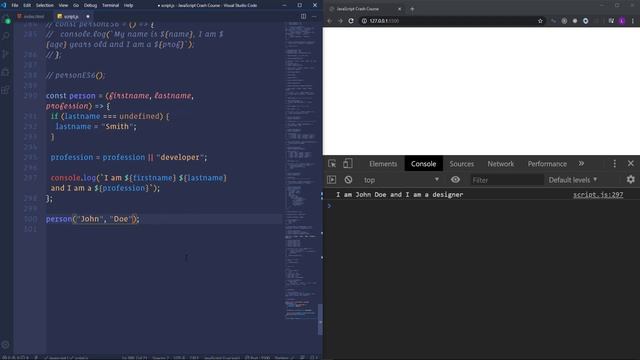The image size is (640, 360).
Task: Click the console prompt input line
Action: pos(482,206)
